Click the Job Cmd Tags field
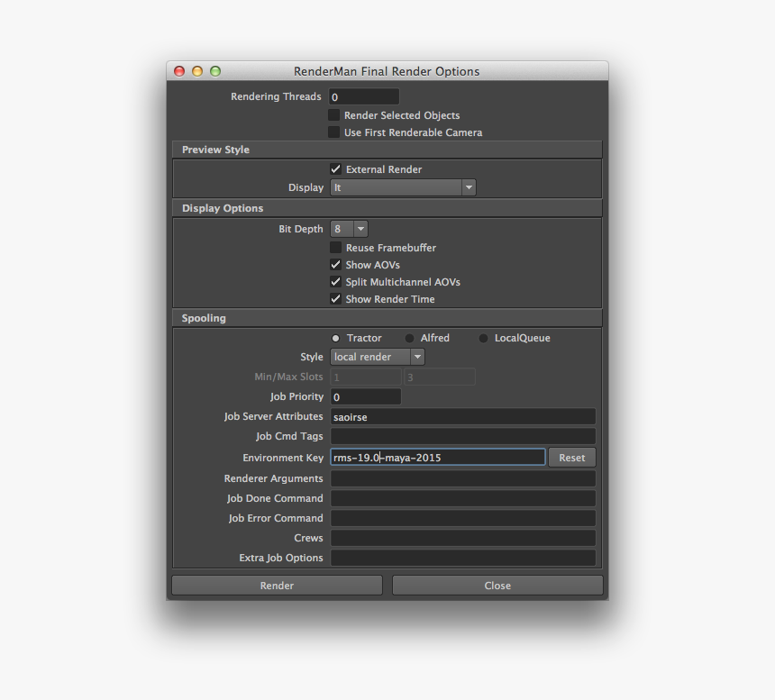This screenshot has width=775, height=700. click(x=463, y=436)
